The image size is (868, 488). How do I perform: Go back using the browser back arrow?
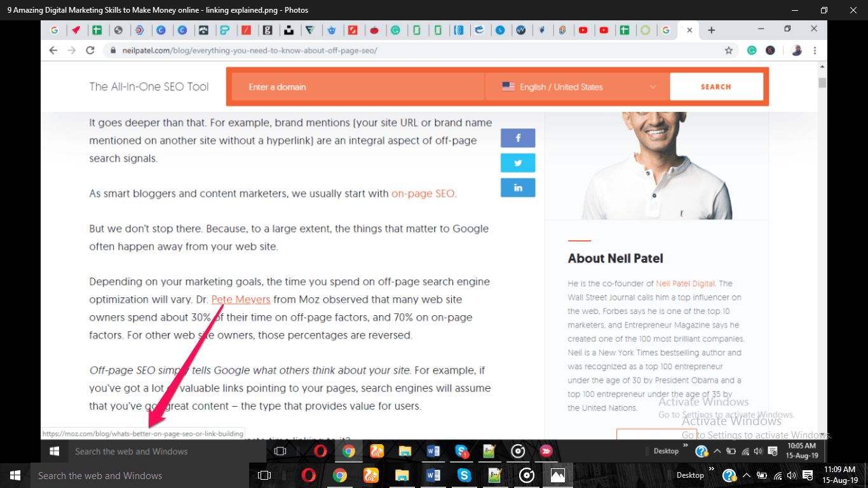pyautogui.click(x=53, y=50)
